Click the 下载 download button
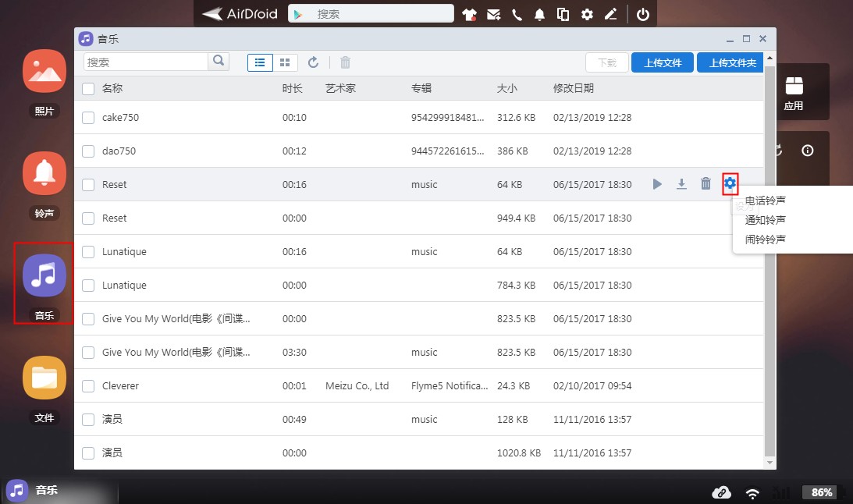853x504 pixels. click(607, 62)
